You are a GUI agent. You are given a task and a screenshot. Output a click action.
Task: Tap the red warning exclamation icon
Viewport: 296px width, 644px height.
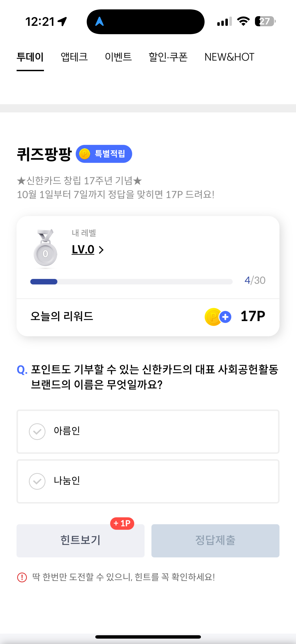pyautogui.click(x=22, y=577)
